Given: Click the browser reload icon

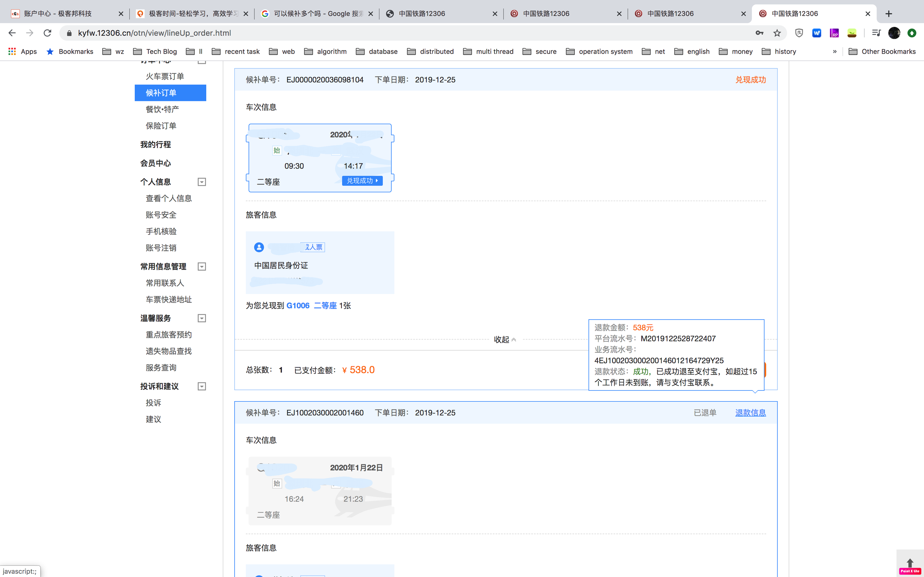Looking at the screenshot, I should pos(47,33).
